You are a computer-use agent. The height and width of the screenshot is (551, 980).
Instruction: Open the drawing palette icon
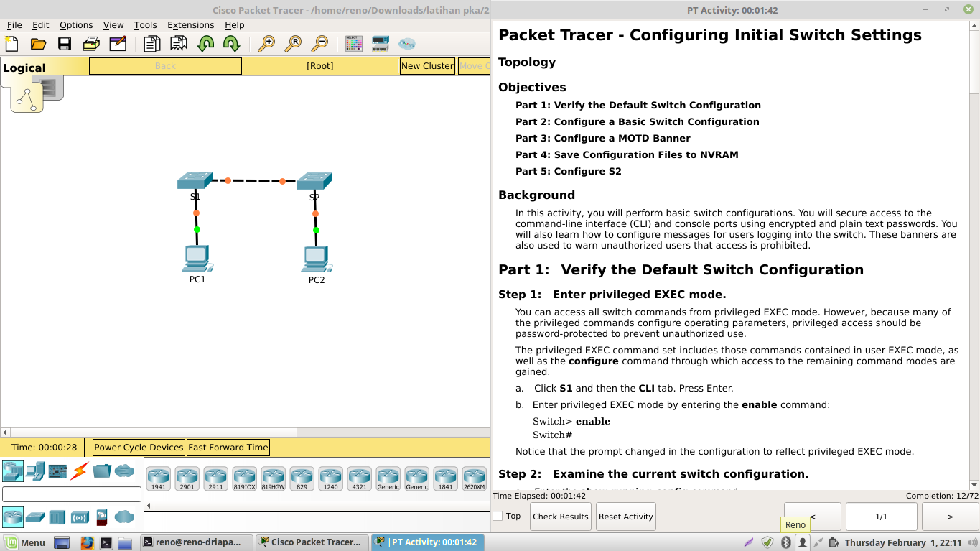[x=354, y=44]
